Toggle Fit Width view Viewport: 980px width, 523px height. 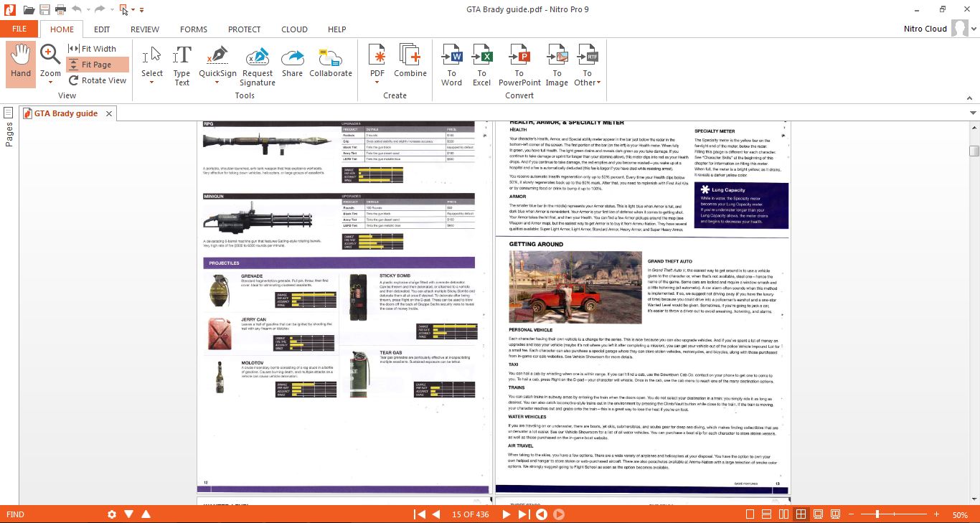[92, 49]
